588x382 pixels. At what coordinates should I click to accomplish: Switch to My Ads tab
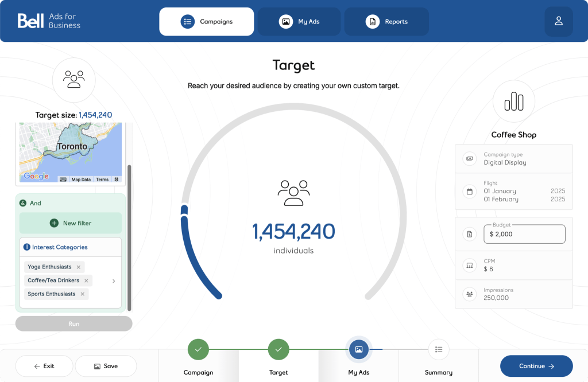click(299, 22)
